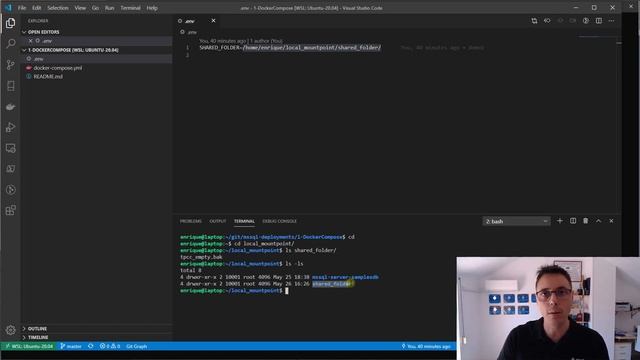Open the View menu
The width and height of the screenshot is (640, 360).
click(x=80, y=8)
